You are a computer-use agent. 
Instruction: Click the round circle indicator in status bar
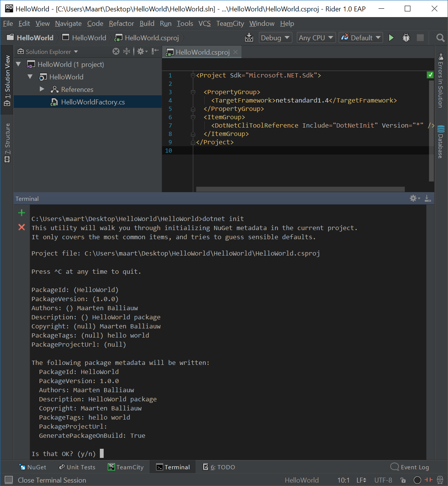click(x=417, y=480)
